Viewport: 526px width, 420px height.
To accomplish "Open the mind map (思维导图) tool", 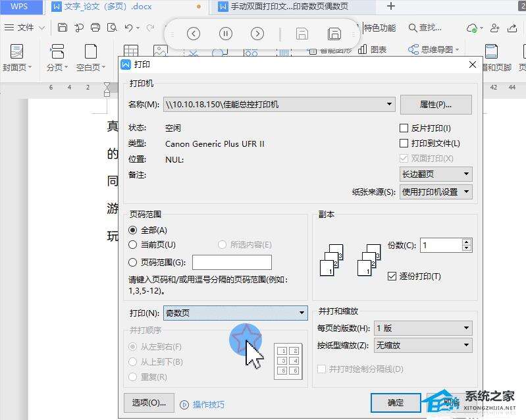I will pyautogui.click(x=433, y=49).
